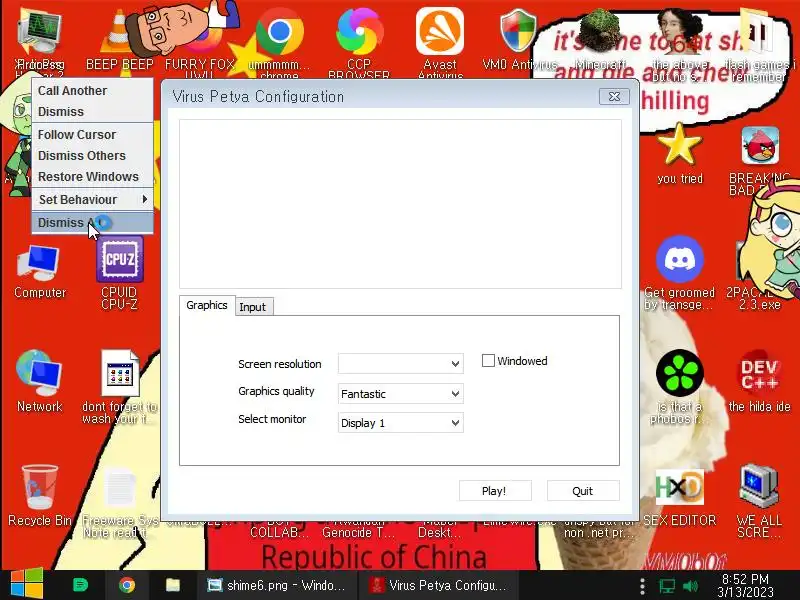Click the volume speaker tray icon
800x600 pixels.
tap(690, 586)
